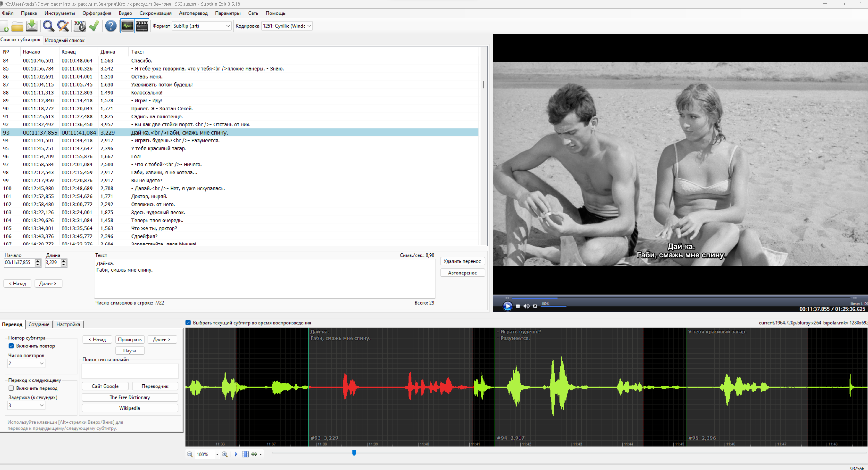Open the Find magnifier tool

(x=49, y=26)
